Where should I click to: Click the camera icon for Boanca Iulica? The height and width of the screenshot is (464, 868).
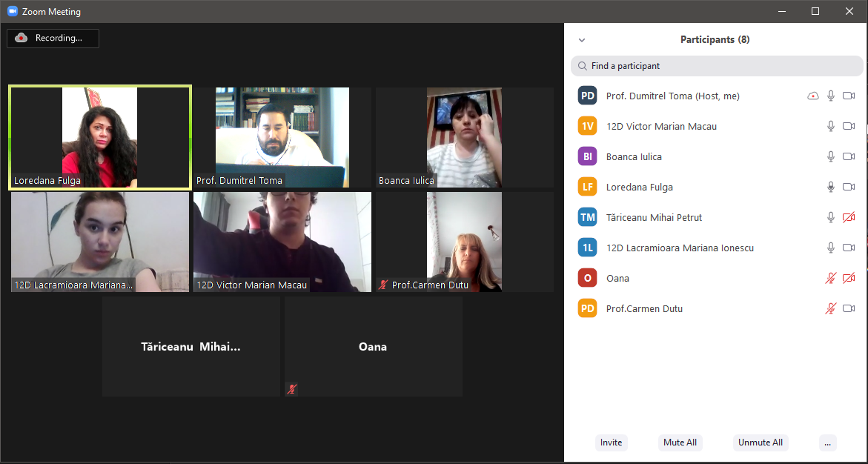coord(849,156)
